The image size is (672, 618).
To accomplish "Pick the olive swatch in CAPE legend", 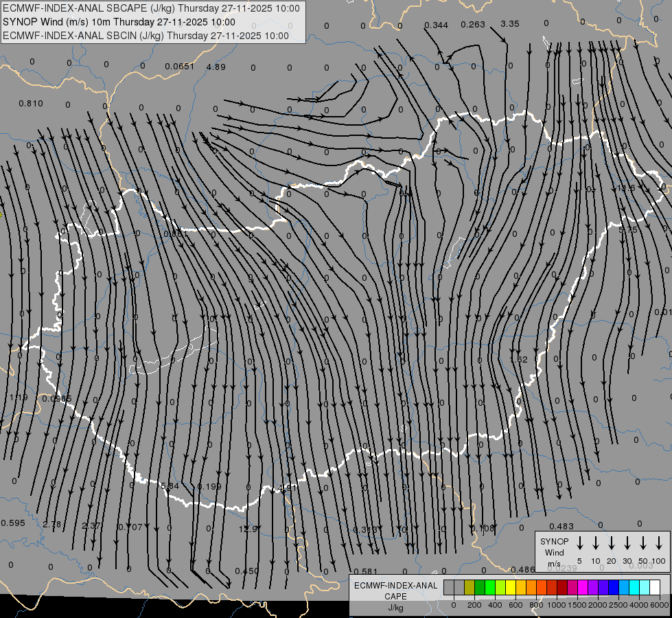I will [470, 588].
